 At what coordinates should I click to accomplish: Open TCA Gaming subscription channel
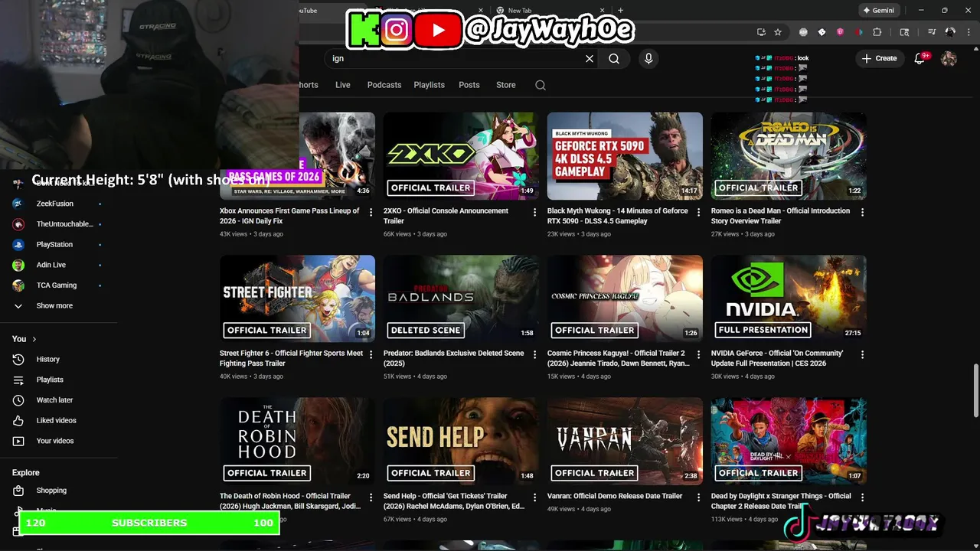58,285
